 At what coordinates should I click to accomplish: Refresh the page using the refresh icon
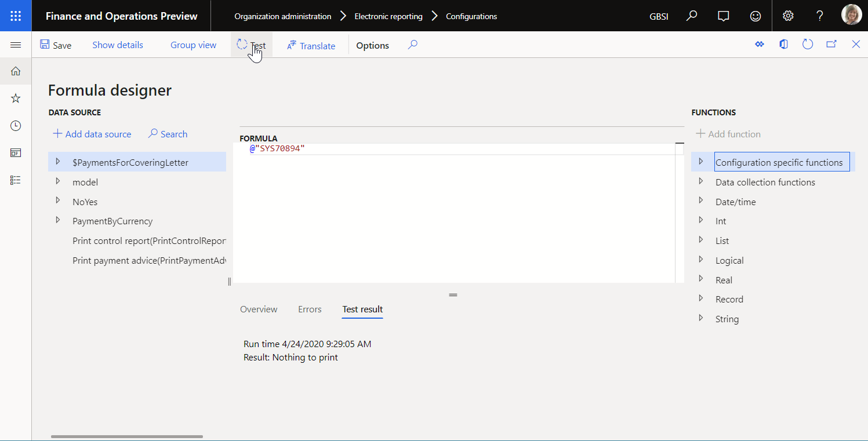808,45
